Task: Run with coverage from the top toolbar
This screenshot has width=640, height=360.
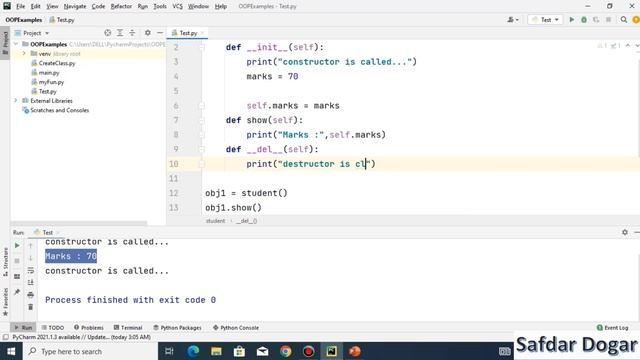Action: tap(596, 20)
